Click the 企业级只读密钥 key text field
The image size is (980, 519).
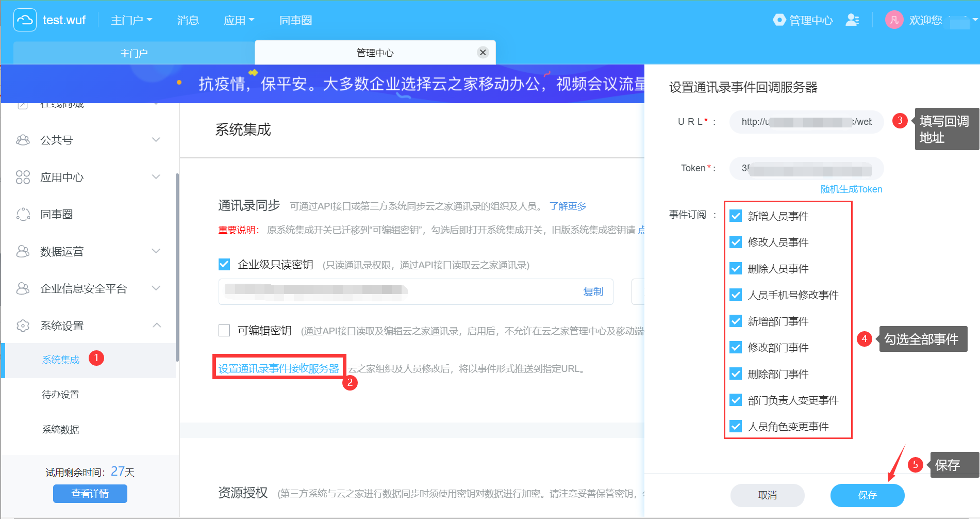(x=416, y=291)
